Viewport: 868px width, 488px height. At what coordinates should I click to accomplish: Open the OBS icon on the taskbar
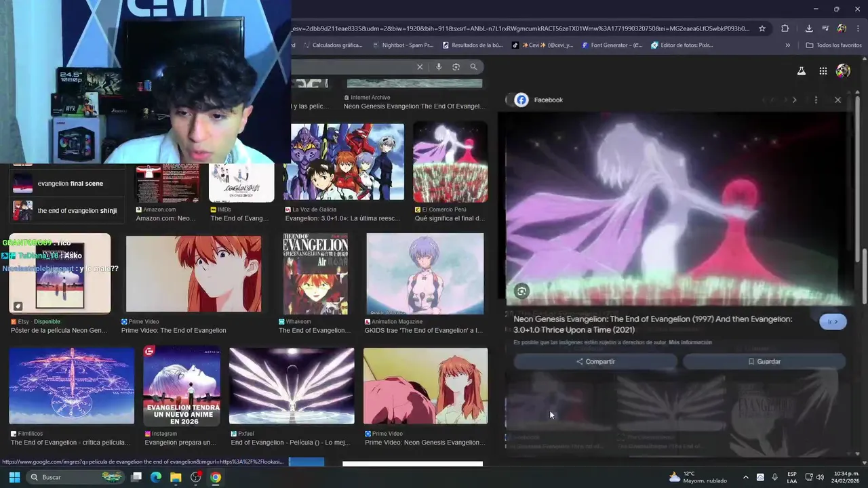[x=196, y=477]
